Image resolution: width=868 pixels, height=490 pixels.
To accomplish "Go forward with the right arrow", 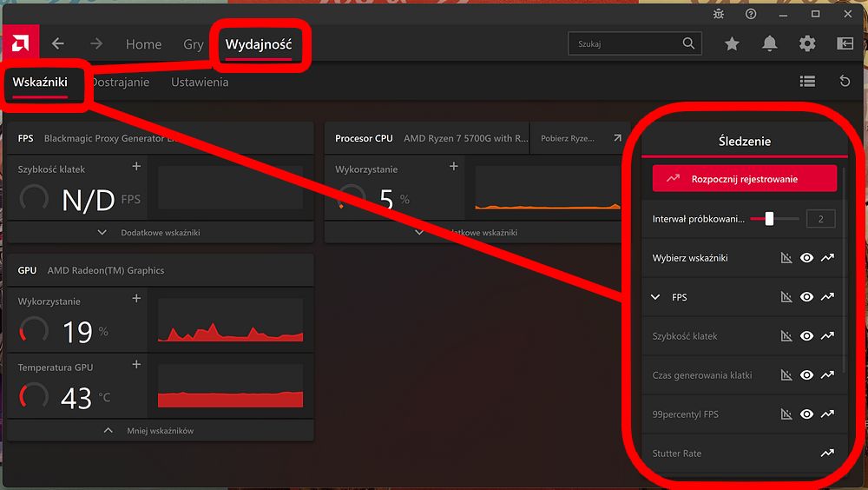I will tap(96, 43).
